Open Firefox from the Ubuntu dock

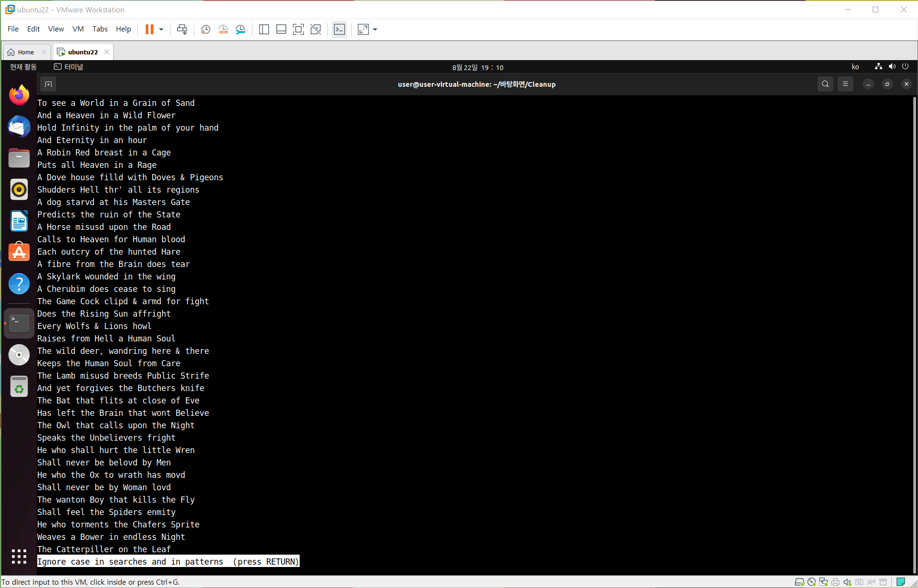coord(19,95)
